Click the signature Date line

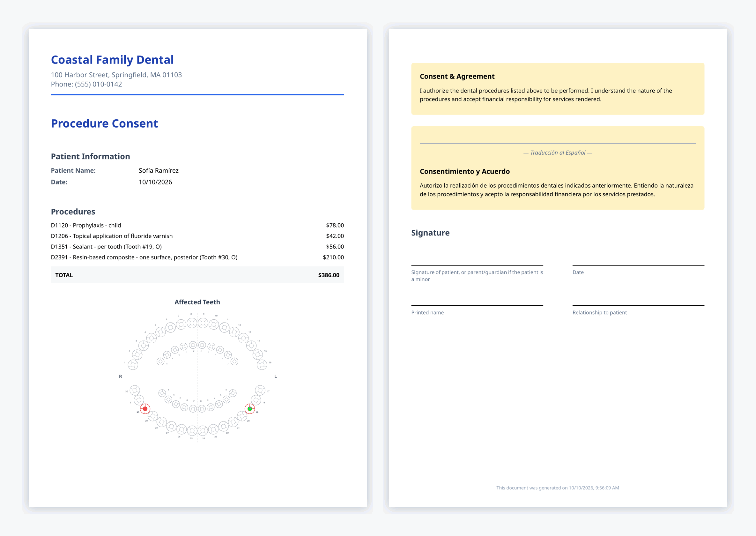tap(638, 265)
